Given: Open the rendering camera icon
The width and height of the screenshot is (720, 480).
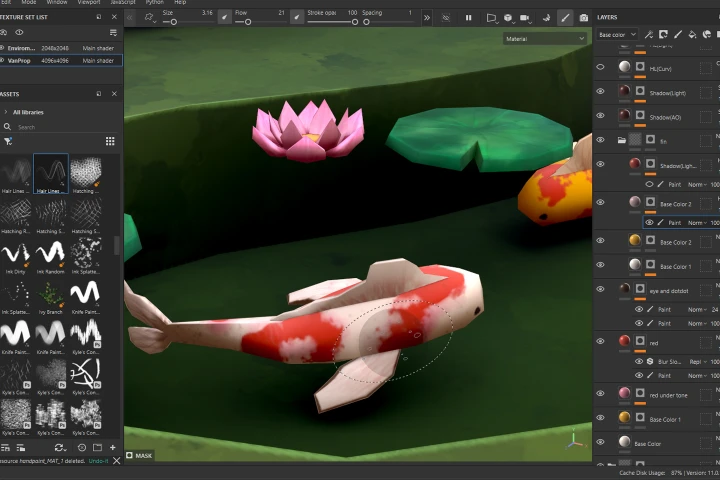Looking at the screenshot, I should click(x=584, y=18).
